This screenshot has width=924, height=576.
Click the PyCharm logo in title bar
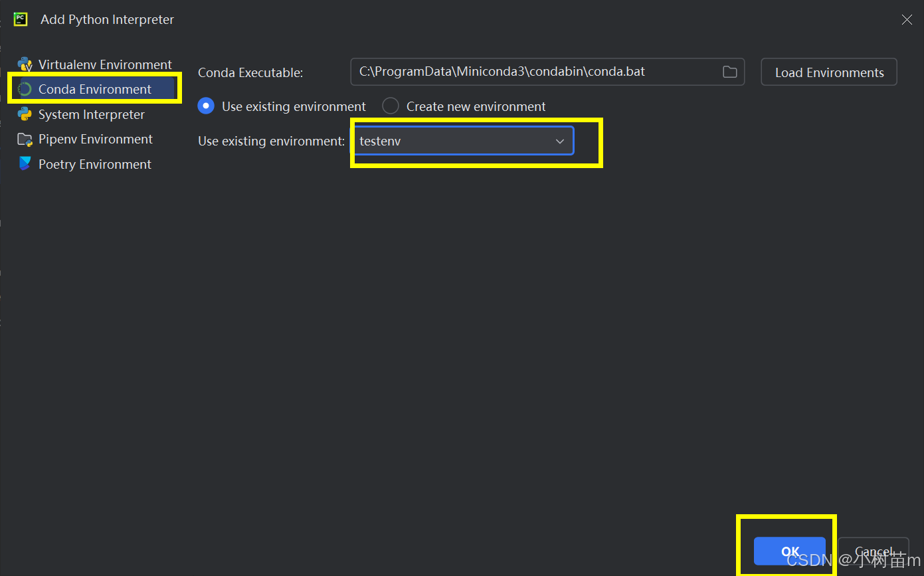pyautogui.click(x=20, y=19)
